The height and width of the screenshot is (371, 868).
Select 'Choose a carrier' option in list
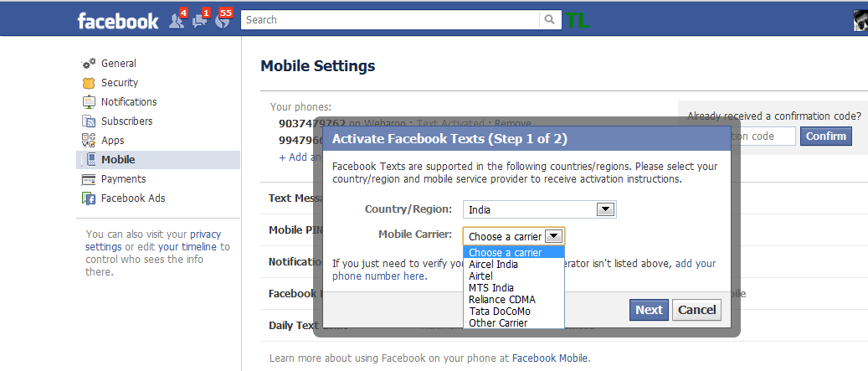pos(514,253)
